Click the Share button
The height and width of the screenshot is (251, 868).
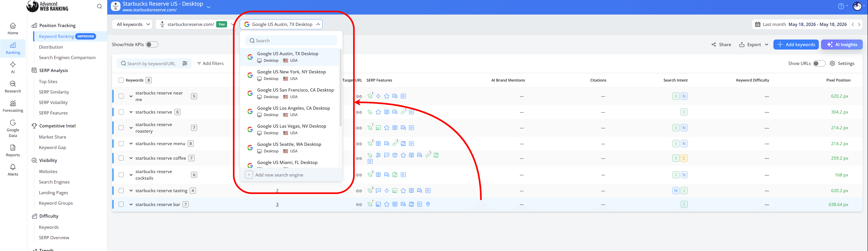point(721,45)
